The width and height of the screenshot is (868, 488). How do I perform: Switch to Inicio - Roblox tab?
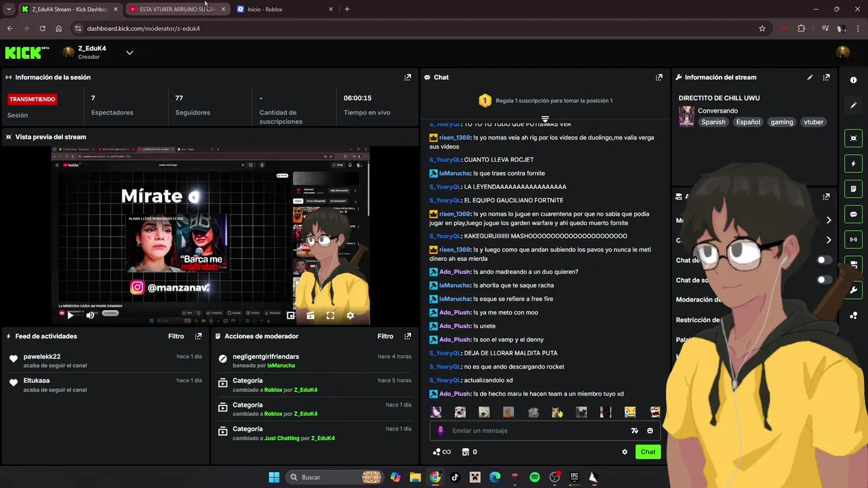tap(285, 9)
